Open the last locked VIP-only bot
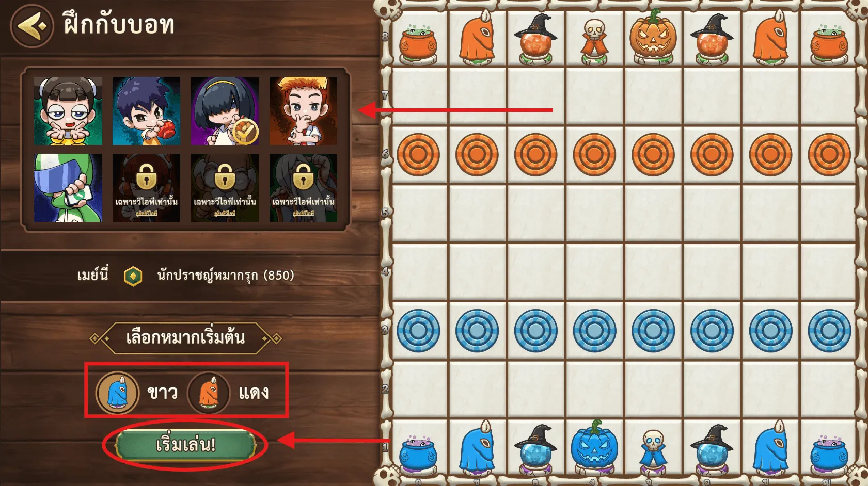Image resolution: width=868 pixels, height=486 pixels. (303, 188)
